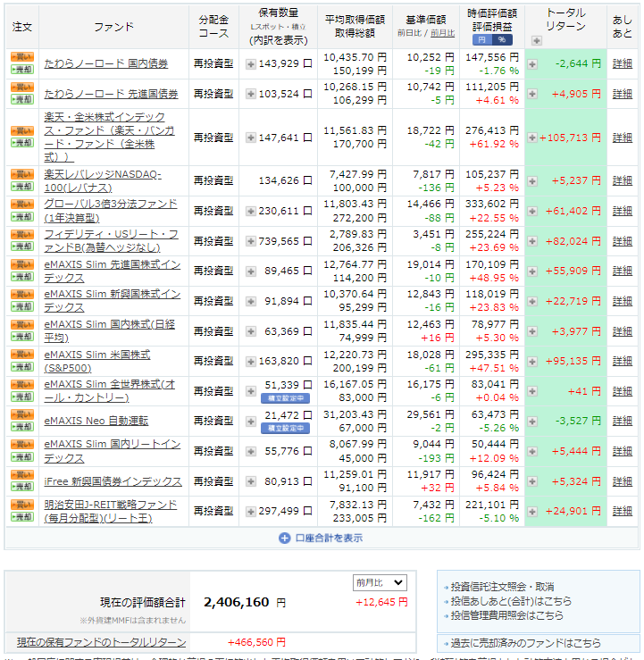Select total return value +466,560 円
This screenshot has width=644, height=660.
(x=256, y=642)
